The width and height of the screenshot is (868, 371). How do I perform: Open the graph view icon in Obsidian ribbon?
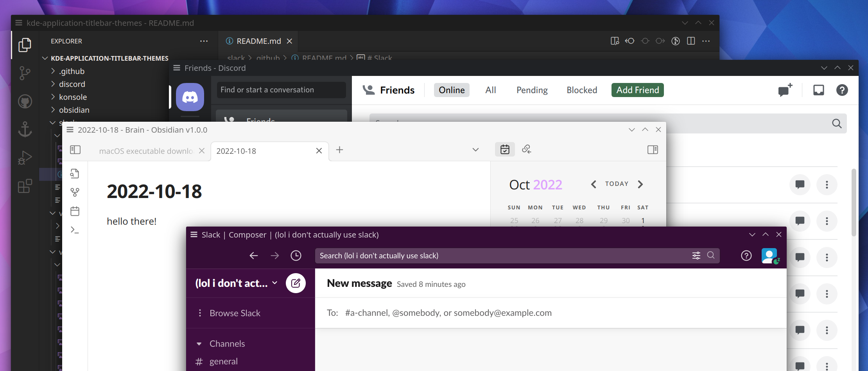(75, 193)
